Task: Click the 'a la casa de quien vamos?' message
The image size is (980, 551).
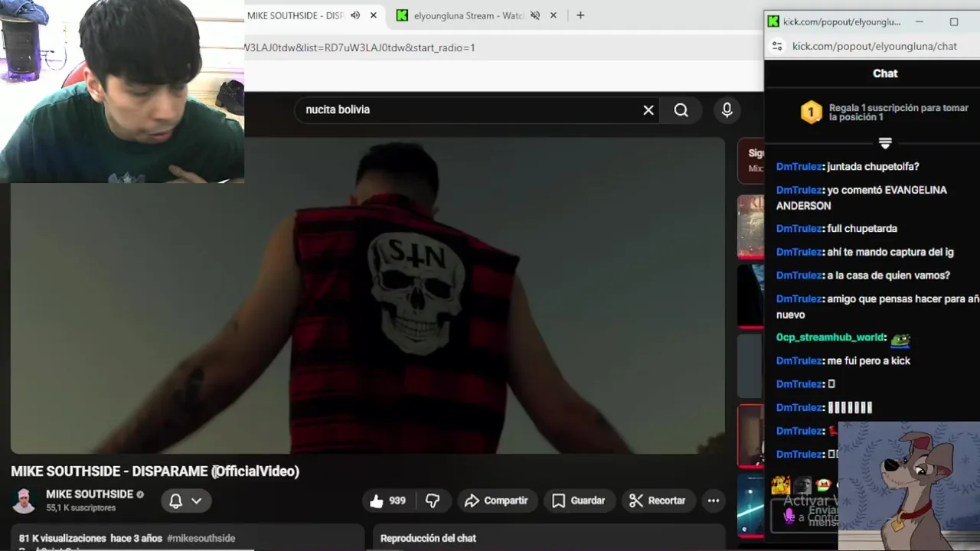Action: click(x=888, y=275)
